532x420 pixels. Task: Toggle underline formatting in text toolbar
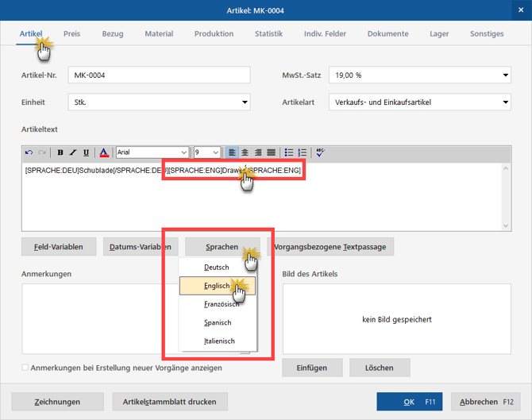point(86,152)
